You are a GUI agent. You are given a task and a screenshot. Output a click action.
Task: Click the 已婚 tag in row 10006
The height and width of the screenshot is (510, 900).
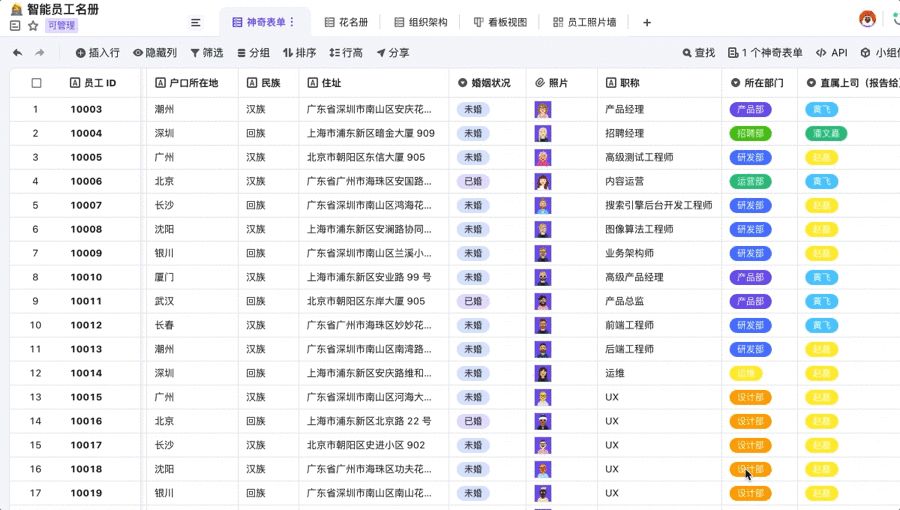[x=473, y=182]
